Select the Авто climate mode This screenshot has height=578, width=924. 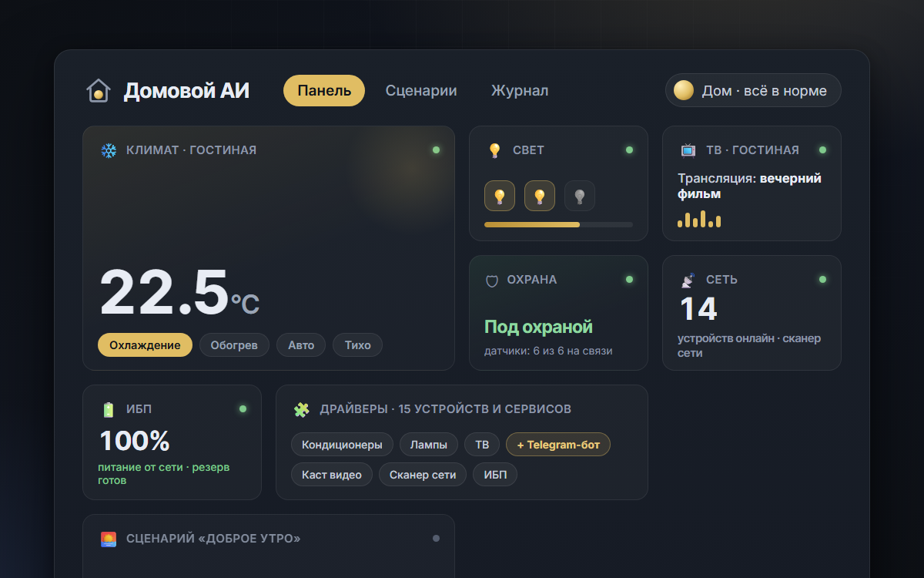(x=301, y=345)
